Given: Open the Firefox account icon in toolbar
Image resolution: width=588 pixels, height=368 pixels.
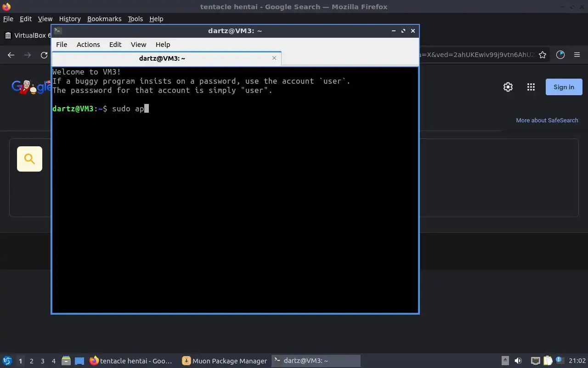Looking at the screenshot, I should coord(560,55).
